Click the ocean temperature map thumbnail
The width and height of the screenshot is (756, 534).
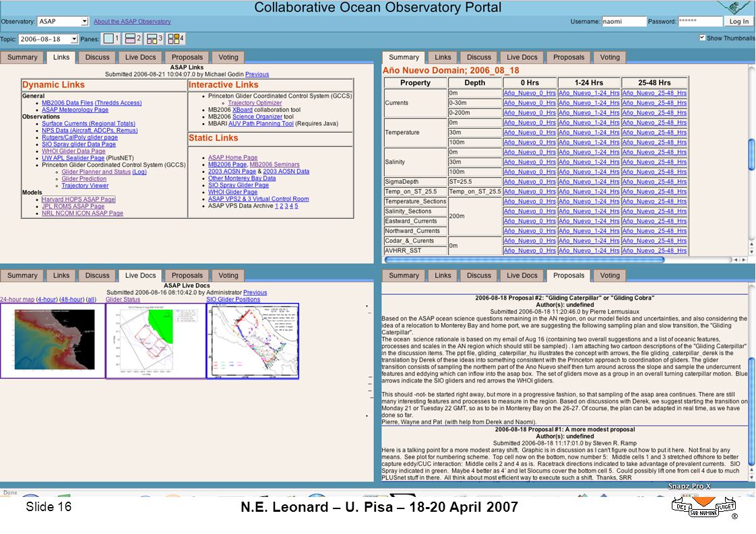pos(53,340)
